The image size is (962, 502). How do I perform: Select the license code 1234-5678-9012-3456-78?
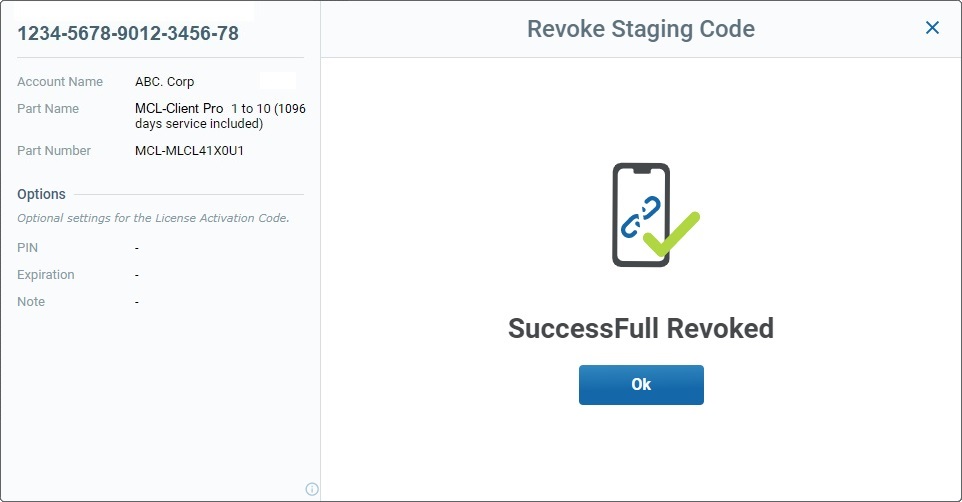tap(128, 33)
